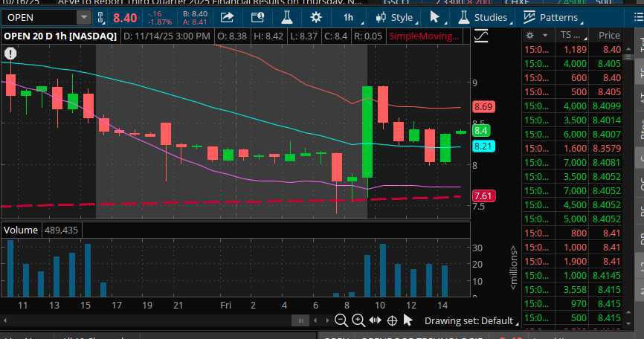
Task: Select the pointer cursor tool in the toolbar
Action: (x=434, y=17)
